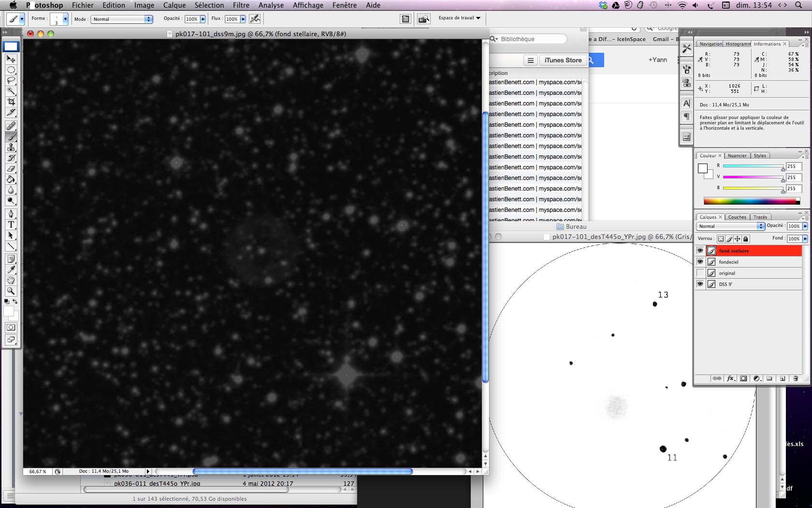Select the Pen tool
The height and width of the screenshot is (508, 812).
(x=11, y=214)
